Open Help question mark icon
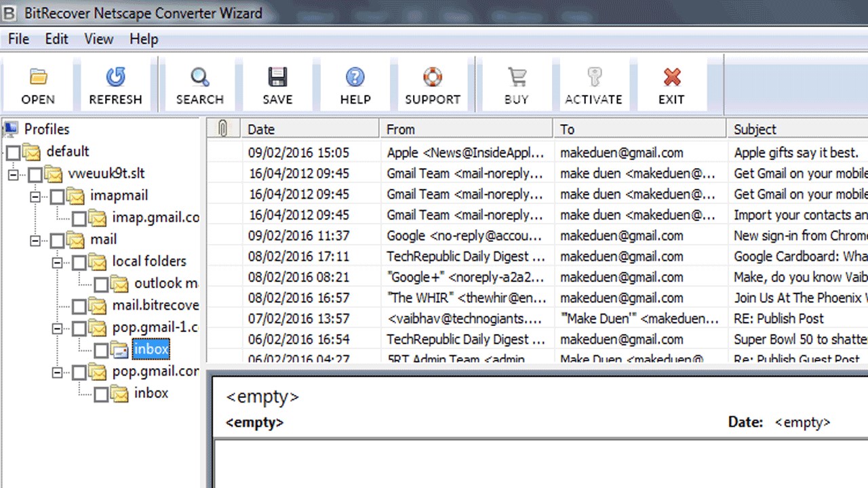Viewport: 868px width, 488px height. click(355, 77)
